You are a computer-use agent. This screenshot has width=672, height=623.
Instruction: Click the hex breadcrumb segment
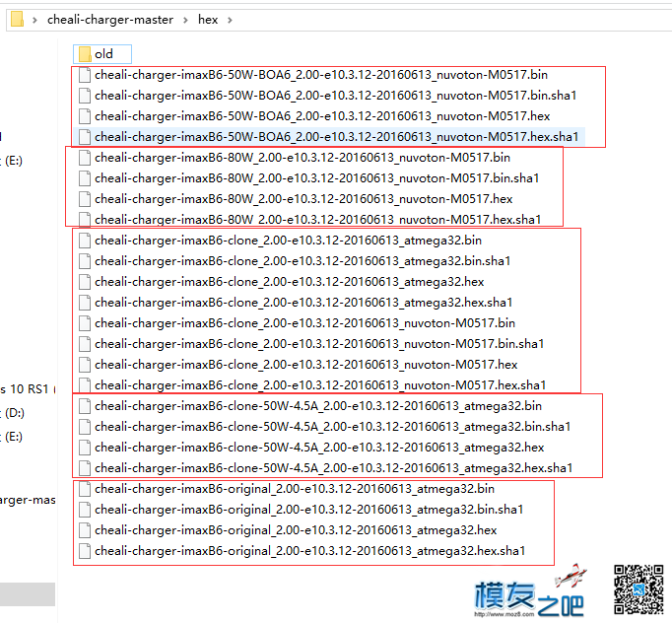coord(208,20)
